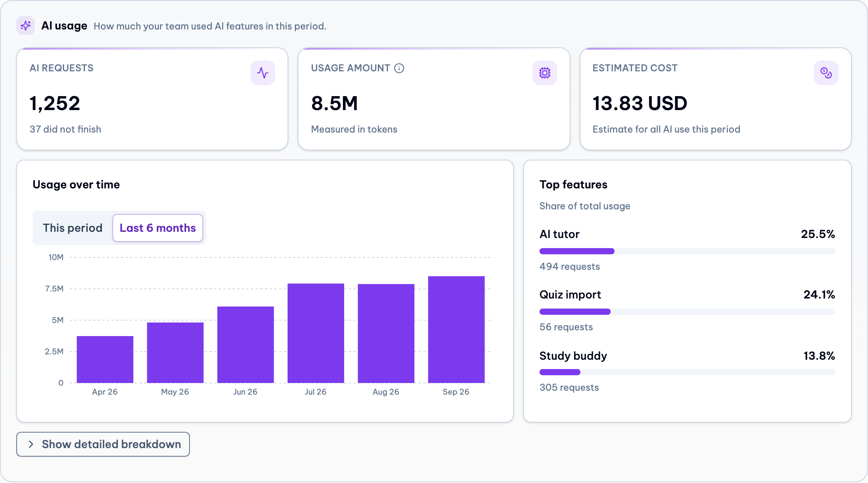The image size is (868, 483).
Task: Click the "AI usage" section title
Action: [64, 26]
